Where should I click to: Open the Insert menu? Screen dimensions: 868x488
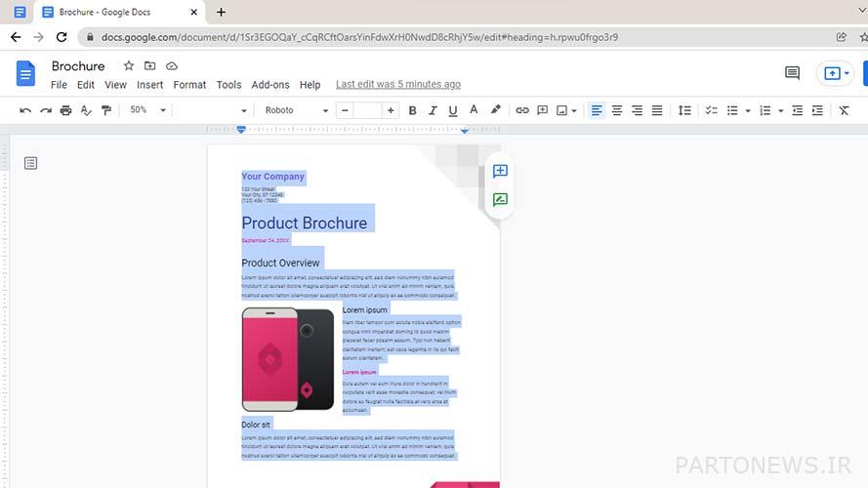click(x=150, y=85)
